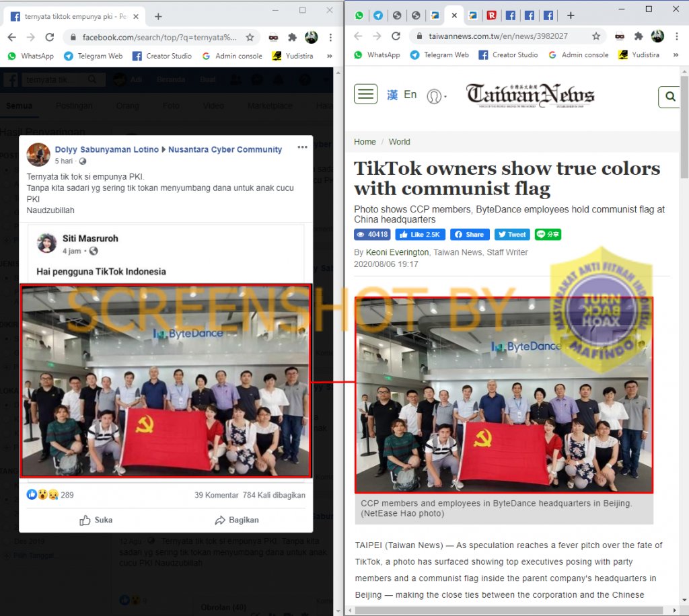Select the Video search tab
This screenshot has width=689, height=616.
pos(213,106)
